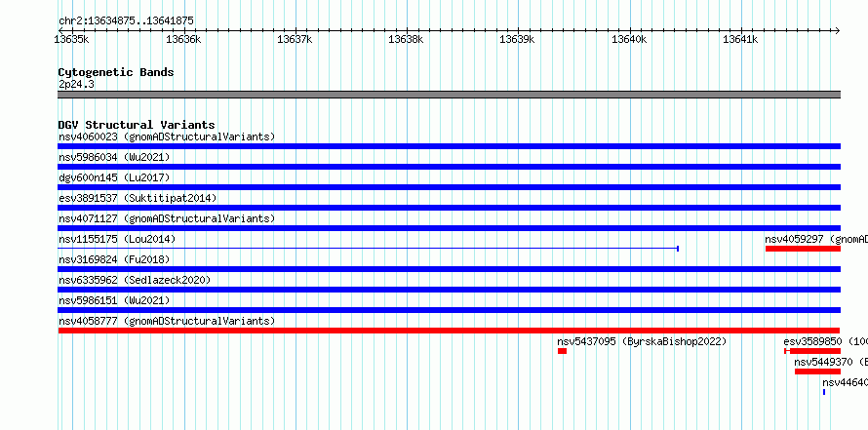Click the 13640k ruler tick label
Image resolution: width=868 pixels, height=430 pixels.
pos(629,39)
